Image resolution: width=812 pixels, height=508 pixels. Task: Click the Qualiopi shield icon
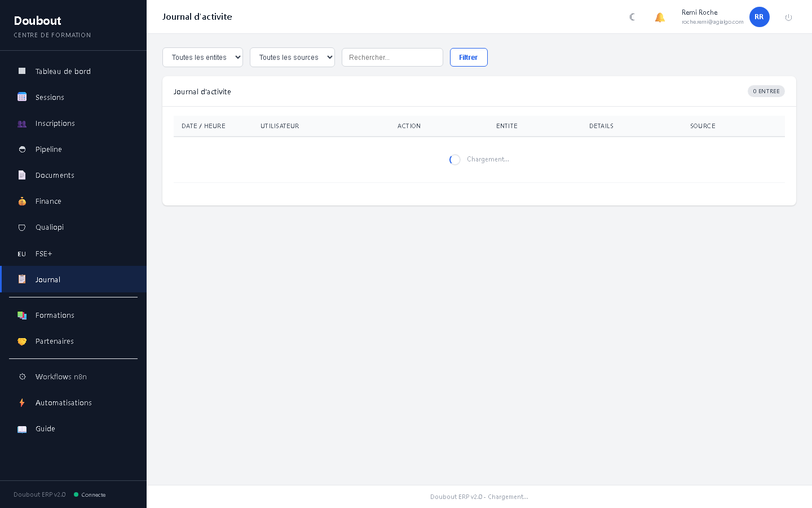(x=22, y=227)
